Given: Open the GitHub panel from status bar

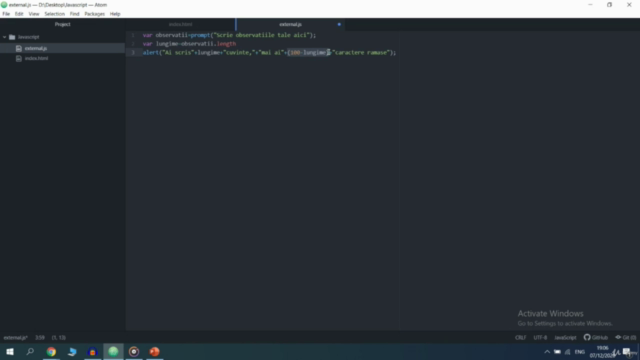Looking at the screenshot, I should (596, 338).
